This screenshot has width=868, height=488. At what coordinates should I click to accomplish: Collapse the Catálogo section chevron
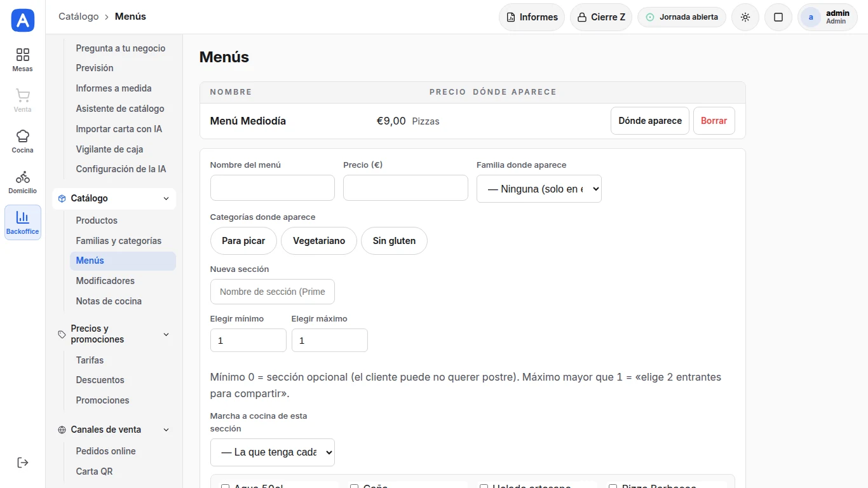pos(166,198)
